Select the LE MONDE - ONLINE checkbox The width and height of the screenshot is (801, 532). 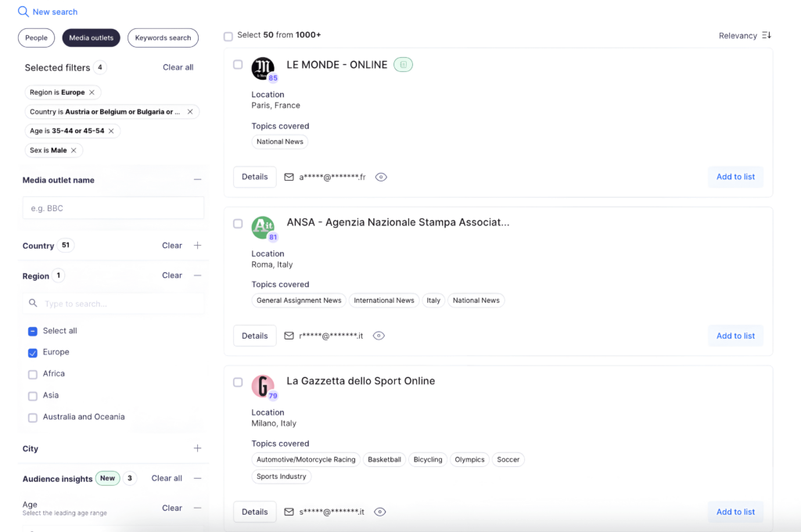(238, 64)
